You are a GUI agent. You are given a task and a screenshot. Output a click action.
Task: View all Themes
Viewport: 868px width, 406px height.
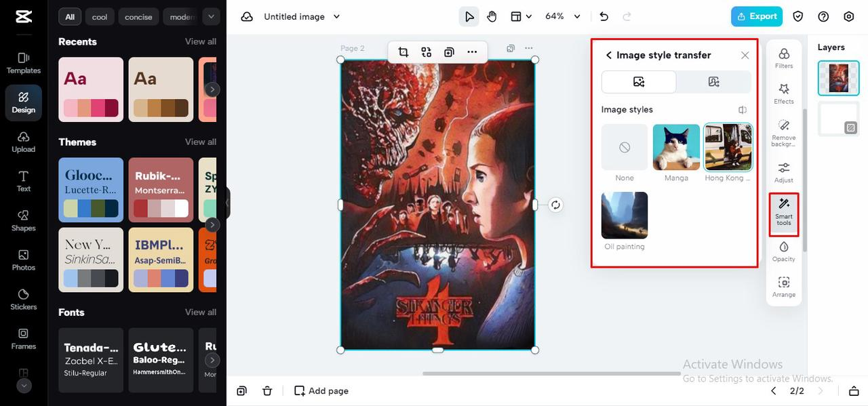201,142
